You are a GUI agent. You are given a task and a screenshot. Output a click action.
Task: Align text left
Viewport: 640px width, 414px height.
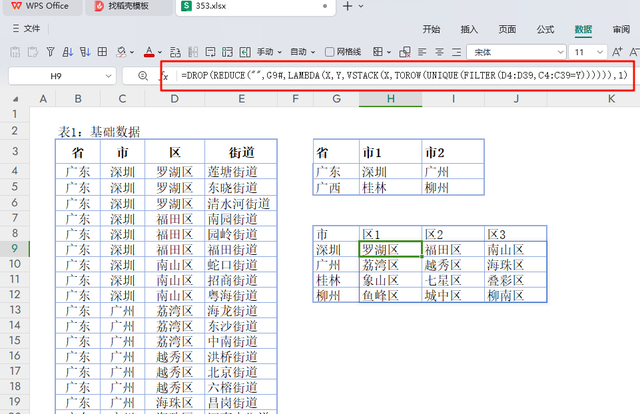tap(422, 52)
